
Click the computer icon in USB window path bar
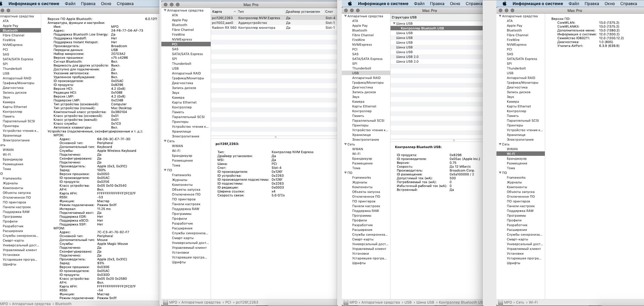coord(345,302)
